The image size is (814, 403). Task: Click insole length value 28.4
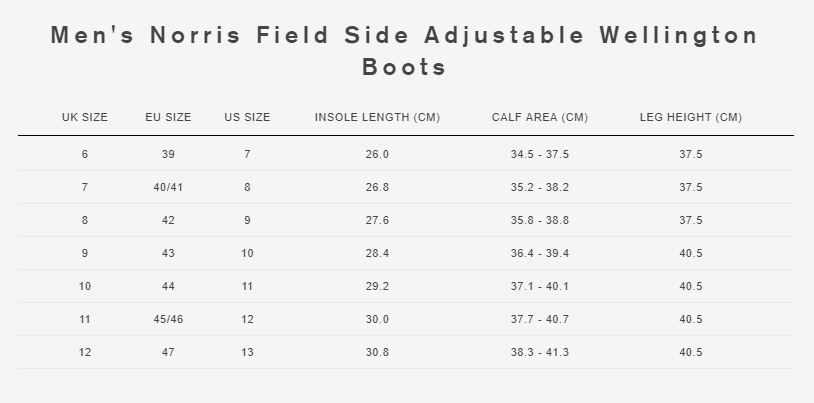[377, 253]
